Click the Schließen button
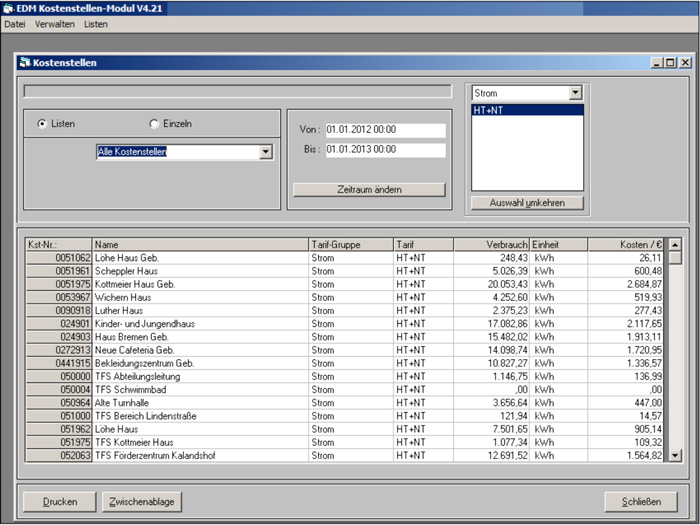700x525 pixels. pos(640,501)
